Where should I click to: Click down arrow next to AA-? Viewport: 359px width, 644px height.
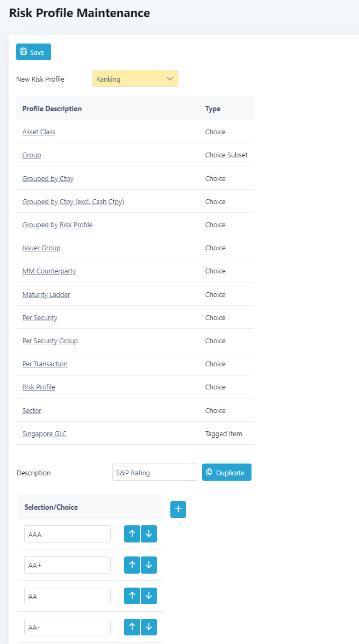[149, 627]
